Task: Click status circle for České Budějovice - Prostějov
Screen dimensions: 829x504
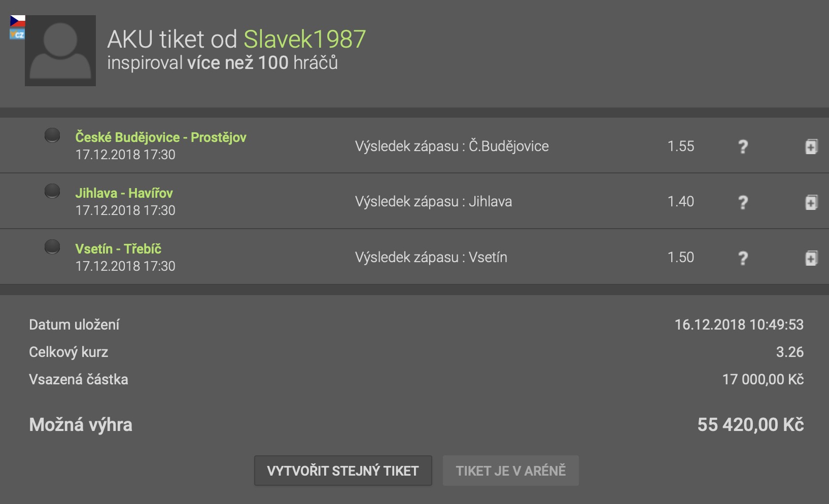Action: [x=52, y=135]
